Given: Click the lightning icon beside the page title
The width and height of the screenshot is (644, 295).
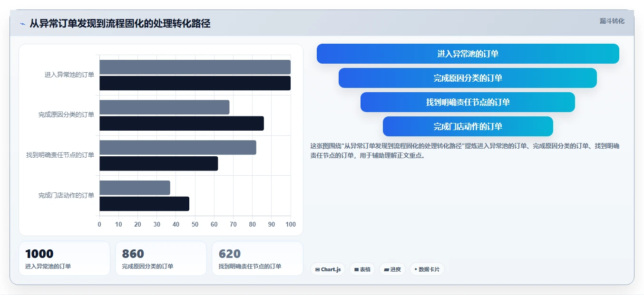Looking at the screenshot, I should click(x=22, y=24).
